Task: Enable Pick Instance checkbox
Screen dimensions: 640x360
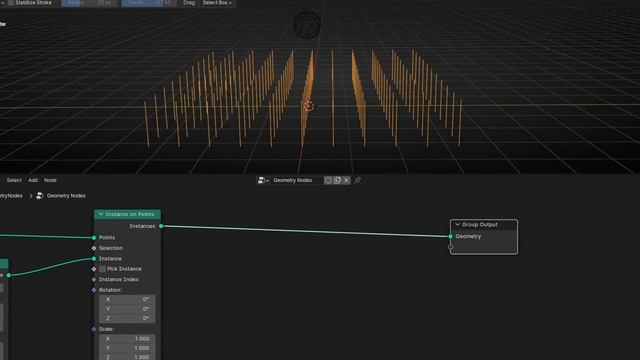Action: coord(102,269)
